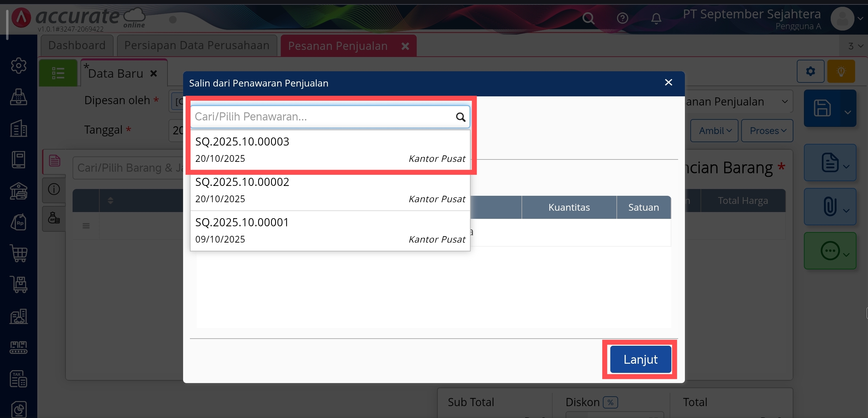Toggle the Diskon percent switch
The height and width of the screenshot is (418, 868).
(610, 402)
